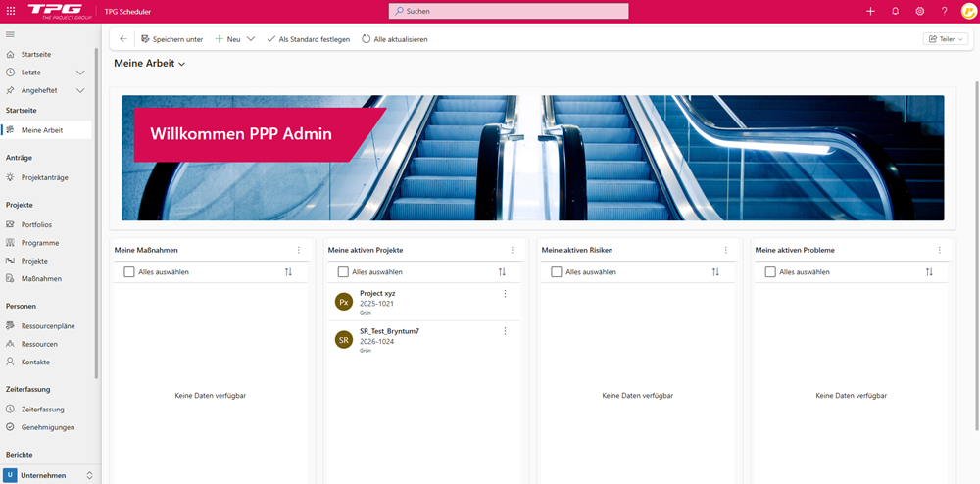Open the Teilen share dropdown
Screen dimensions: 980x484
tap(945, 39)
